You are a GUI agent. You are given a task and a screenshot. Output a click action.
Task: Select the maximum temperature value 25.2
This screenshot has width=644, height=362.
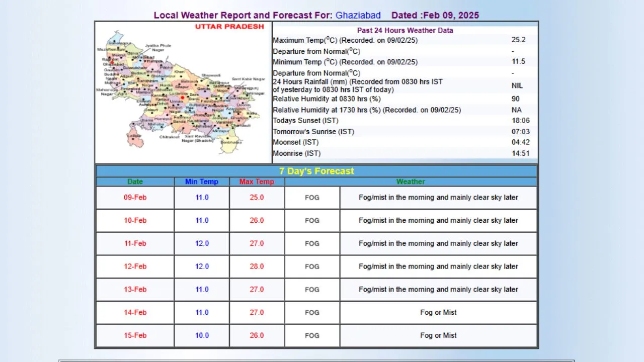click(518, 40)
